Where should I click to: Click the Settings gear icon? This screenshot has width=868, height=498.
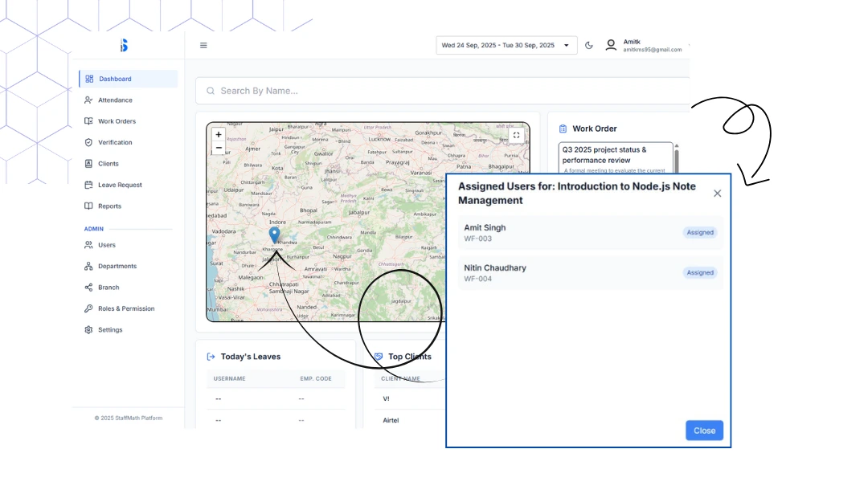tap(88, 330)
